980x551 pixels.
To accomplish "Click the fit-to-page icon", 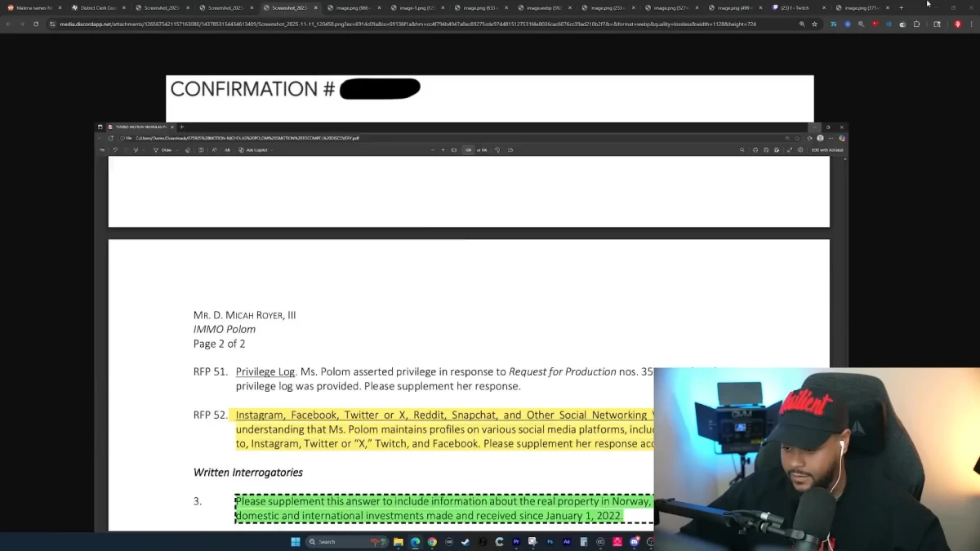I will pyautogui.click(x=454, y=150).
